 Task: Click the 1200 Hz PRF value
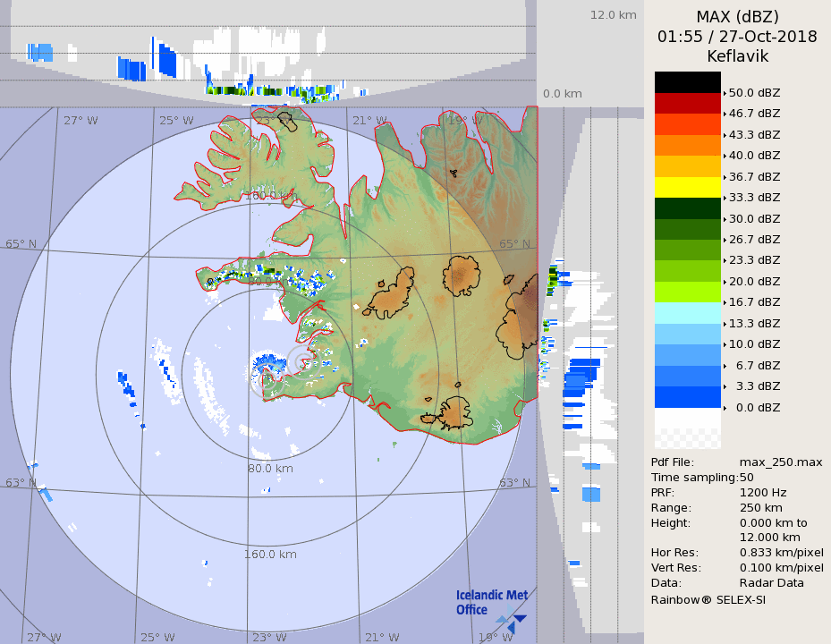(763, 493)
